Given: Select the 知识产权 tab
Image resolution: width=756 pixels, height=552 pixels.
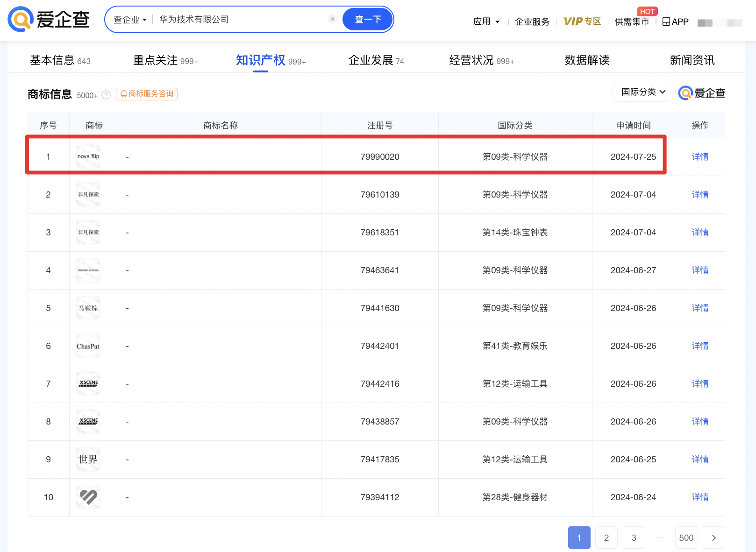Looking at the screenshot, I should point(271,60).
